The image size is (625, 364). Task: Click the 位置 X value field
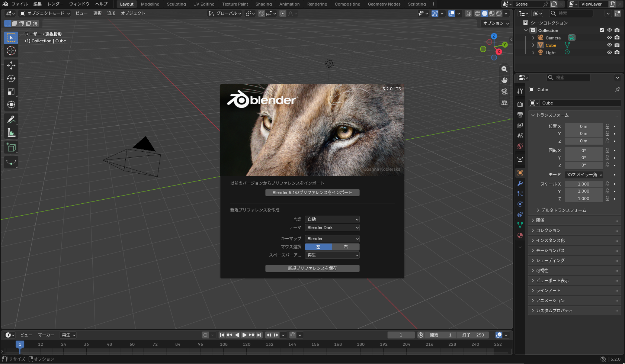tap(584, 126)
